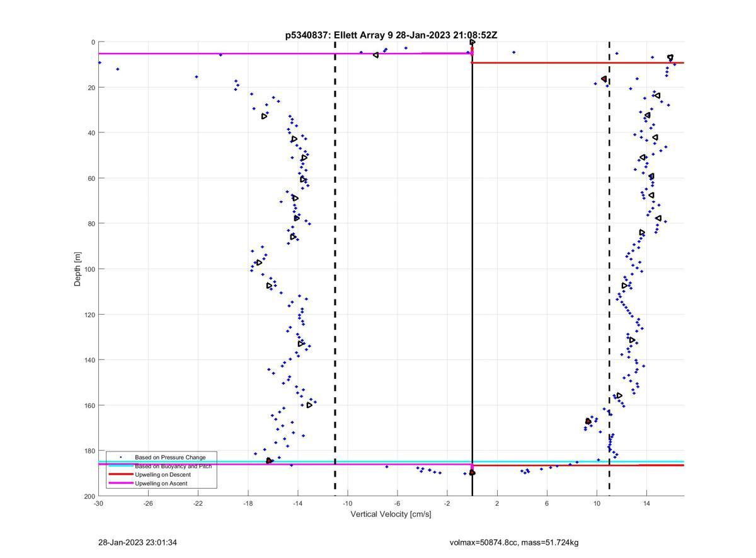Click the 'Depth [m]' axis label

(x=78, y=269)
